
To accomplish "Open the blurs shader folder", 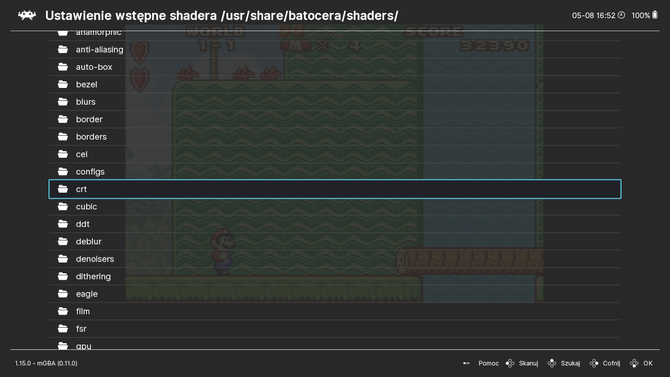I will coord(335,102).
